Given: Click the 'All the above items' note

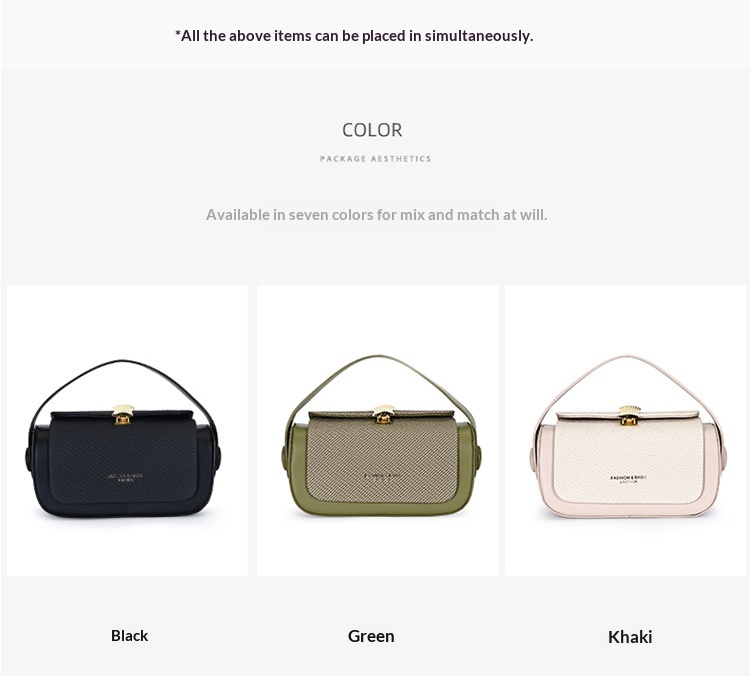Looking at the screenshot, I should [354, 36].
